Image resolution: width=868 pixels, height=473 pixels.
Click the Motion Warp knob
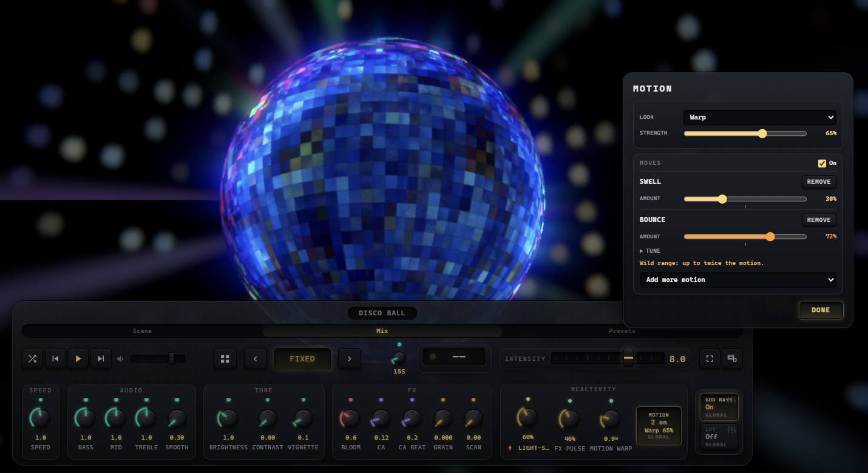[611, 418]
